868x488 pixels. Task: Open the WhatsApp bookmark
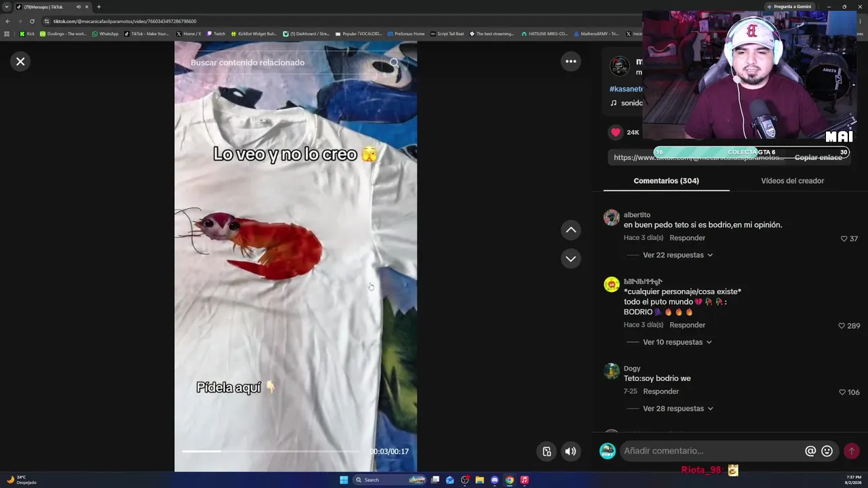[105, 33]
